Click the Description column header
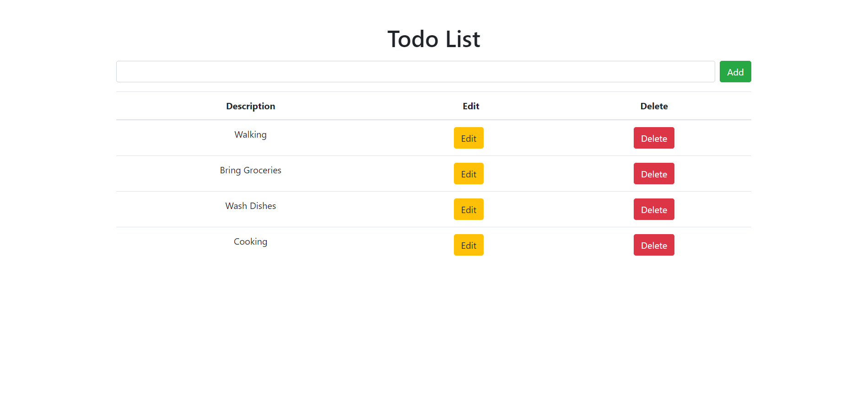Image resolution: width=868 pixels, height=412 pixels. [x=250, y=106]
